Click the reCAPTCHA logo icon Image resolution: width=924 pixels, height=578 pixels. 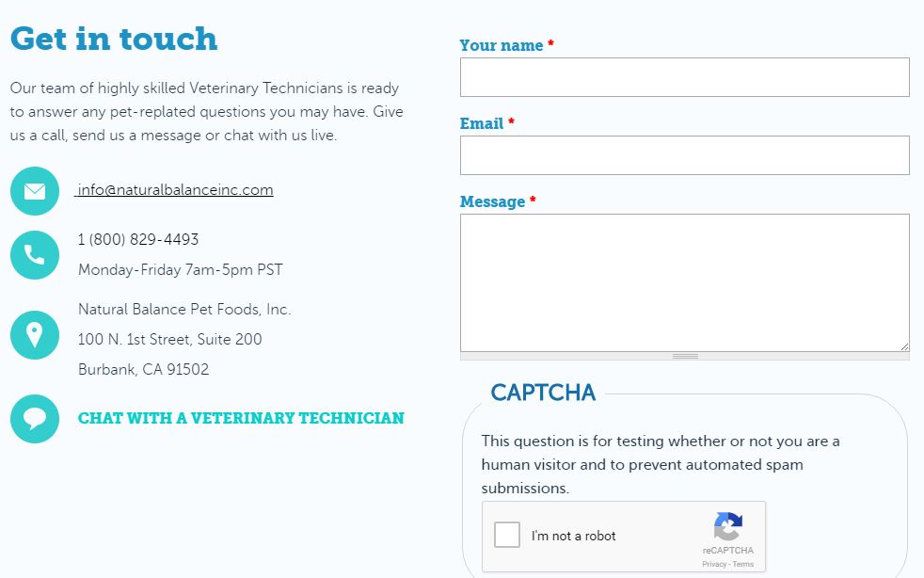coord(727,527)
